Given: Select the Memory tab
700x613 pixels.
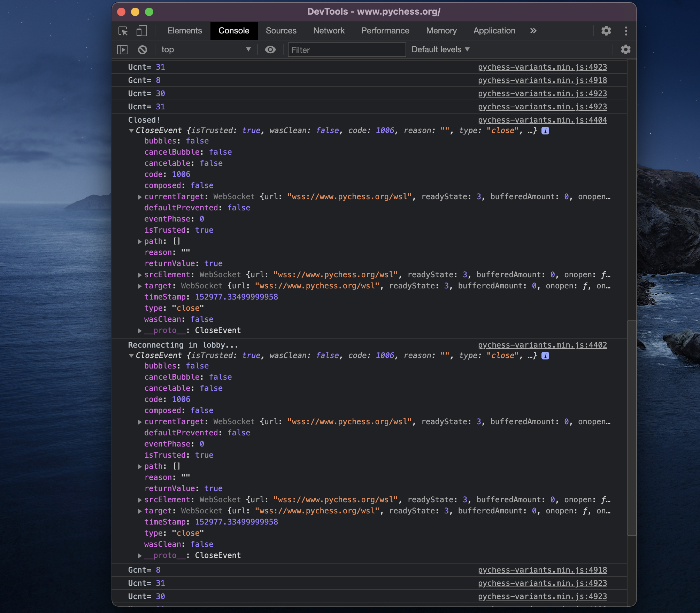Looking at the screenshot, I should click(x=441, y=31).
